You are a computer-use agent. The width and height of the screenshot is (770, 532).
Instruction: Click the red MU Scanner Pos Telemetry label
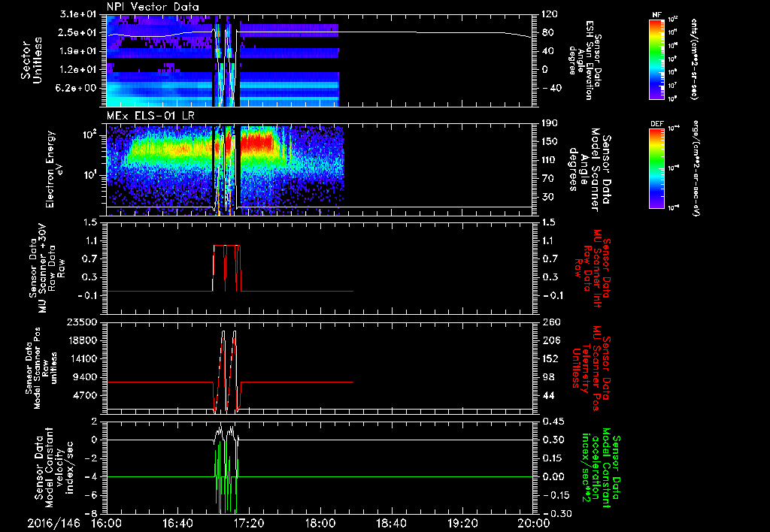point(593,368)
